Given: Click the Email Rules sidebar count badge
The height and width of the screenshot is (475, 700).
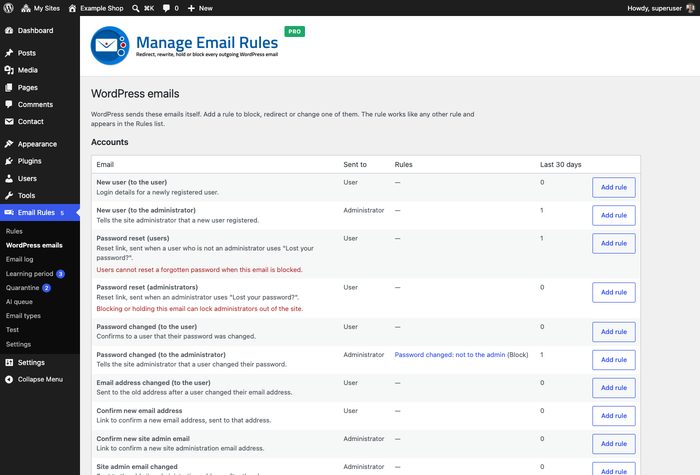Looking at the screenshot, I should 62,213.
